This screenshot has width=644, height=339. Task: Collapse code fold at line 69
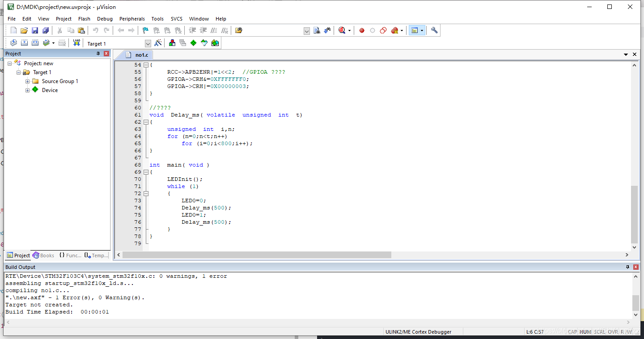pyautogui.click(x=146, y=172)
